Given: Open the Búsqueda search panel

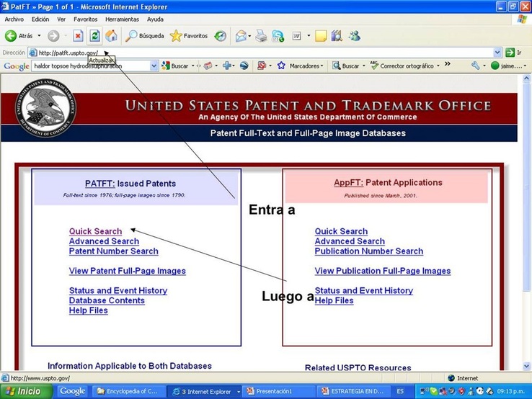Looking at the screenshot, I should click(x=145, y=35).
